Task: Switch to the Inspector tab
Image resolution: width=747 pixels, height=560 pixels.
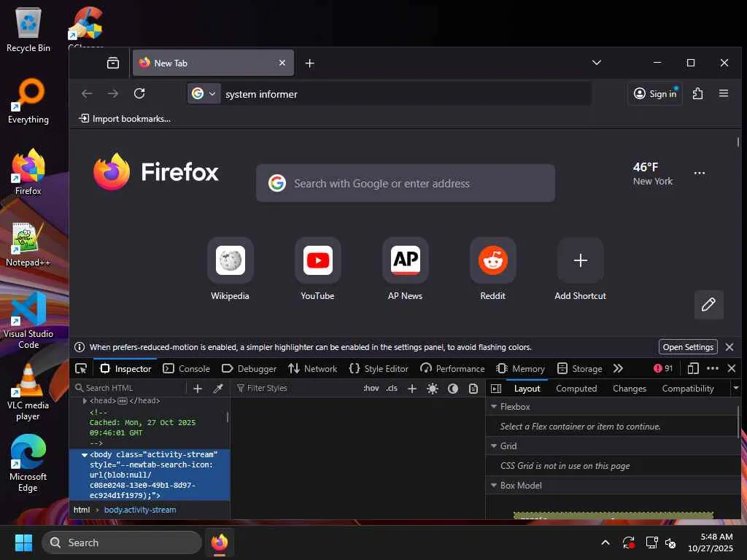Action: click(125, 368)
